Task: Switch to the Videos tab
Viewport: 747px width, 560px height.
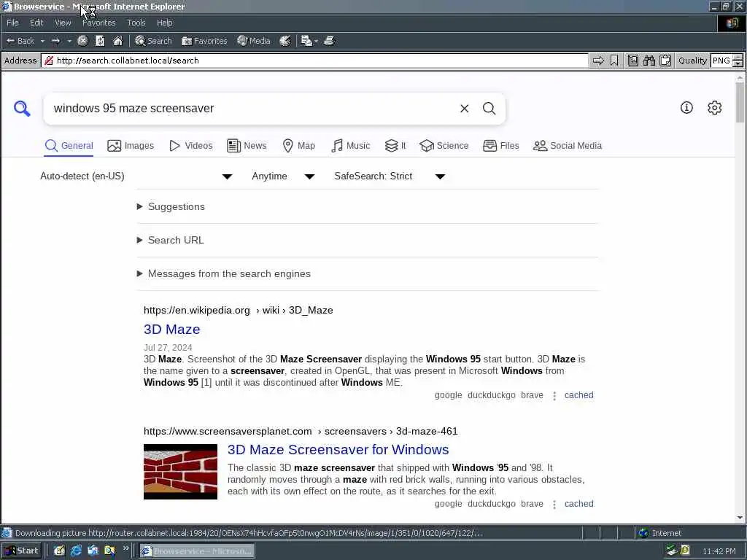Action: [191, 146]
